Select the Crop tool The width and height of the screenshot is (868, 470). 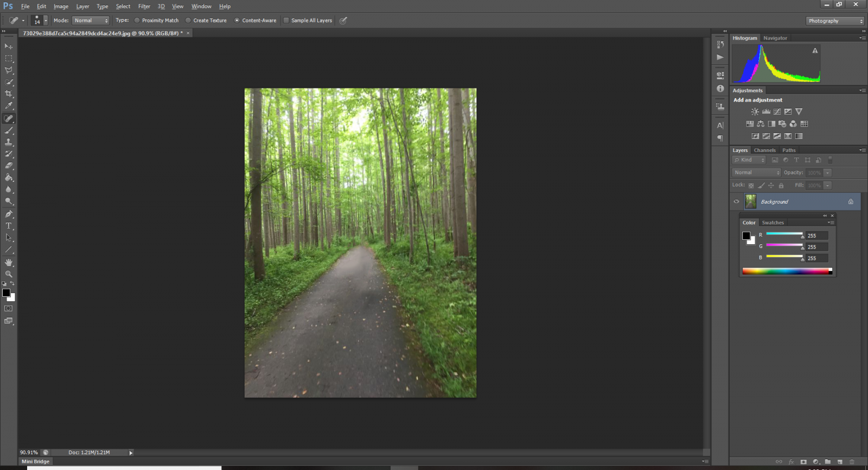[9, 94]
